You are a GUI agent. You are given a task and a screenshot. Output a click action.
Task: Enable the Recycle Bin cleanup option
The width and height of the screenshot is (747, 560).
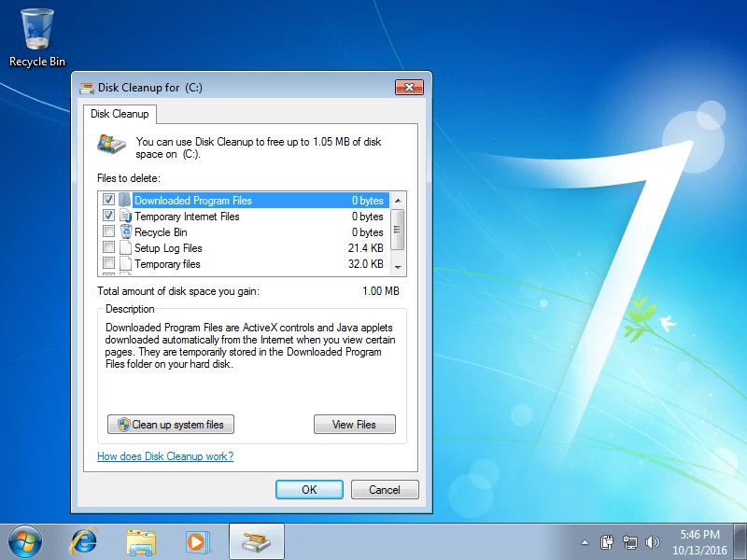(x=108, y=231)
